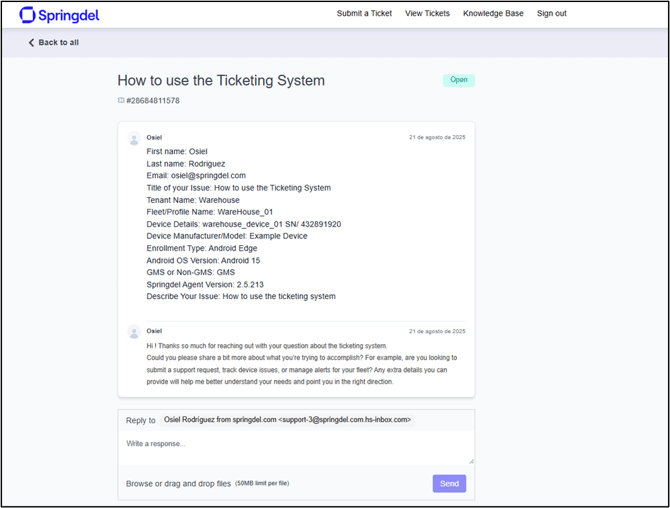Viewport: 670px width, 508px height.
Task: Open the Submit a Ticket page
Action: (x=364, y=13)
